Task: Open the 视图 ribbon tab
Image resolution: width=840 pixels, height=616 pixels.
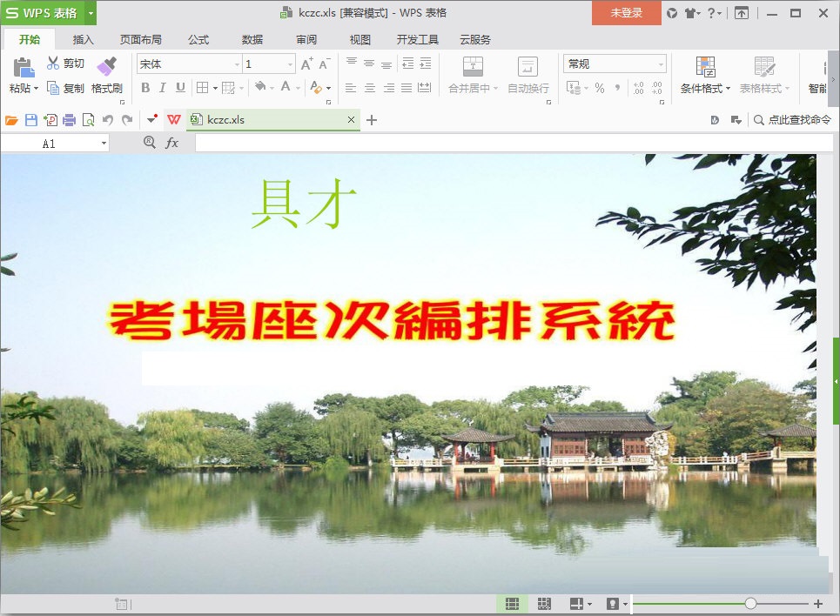Action: tap(360, 39)
